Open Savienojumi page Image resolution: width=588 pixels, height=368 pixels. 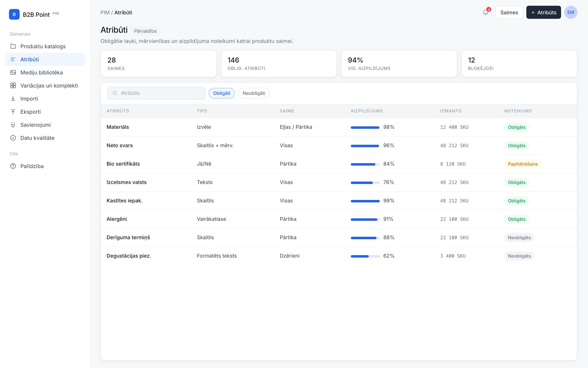[x=45, y=125]
